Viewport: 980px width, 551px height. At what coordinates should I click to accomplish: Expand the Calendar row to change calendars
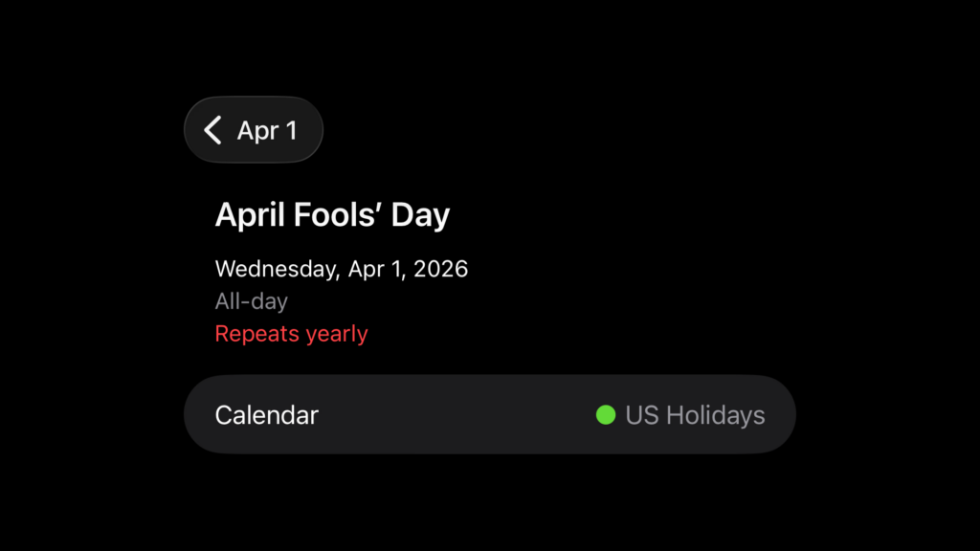coord(489,415)
